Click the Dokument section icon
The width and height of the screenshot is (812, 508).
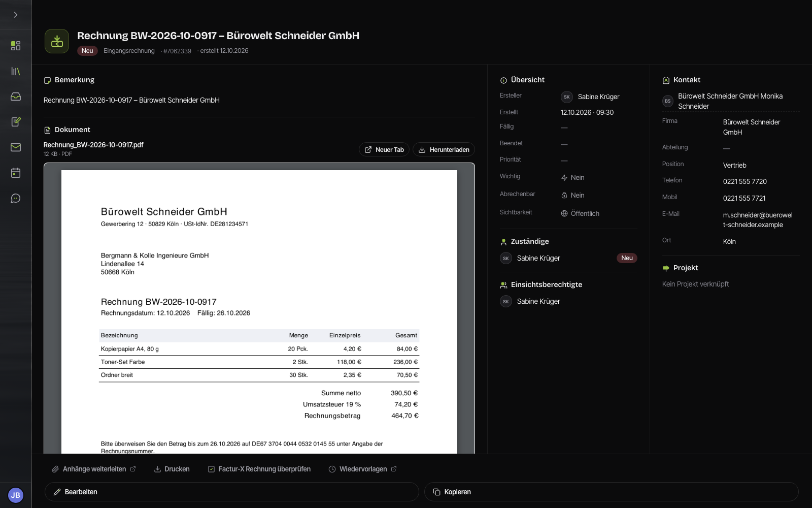pos(47,130)
